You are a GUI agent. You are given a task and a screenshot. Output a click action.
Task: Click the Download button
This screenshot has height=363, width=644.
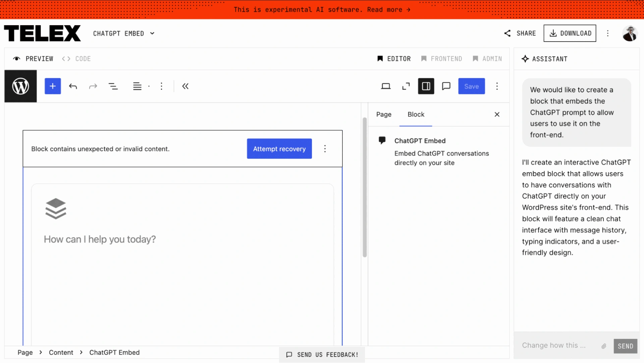pyautogui.click(x=570, y=33)
